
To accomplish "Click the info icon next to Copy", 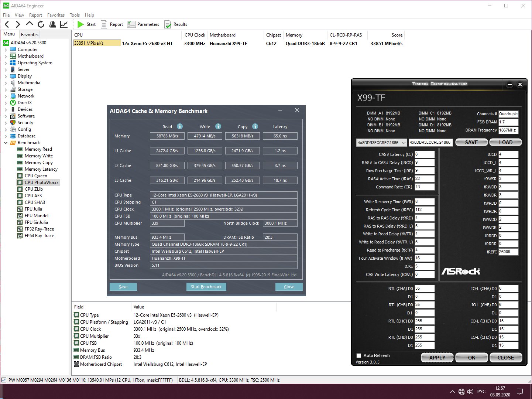I will coord(255,126).
